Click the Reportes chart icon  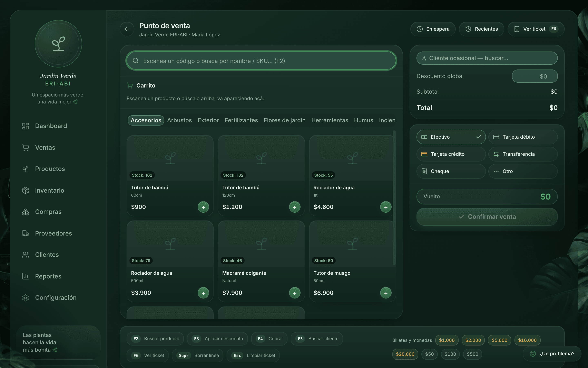(x=26, y=276)
